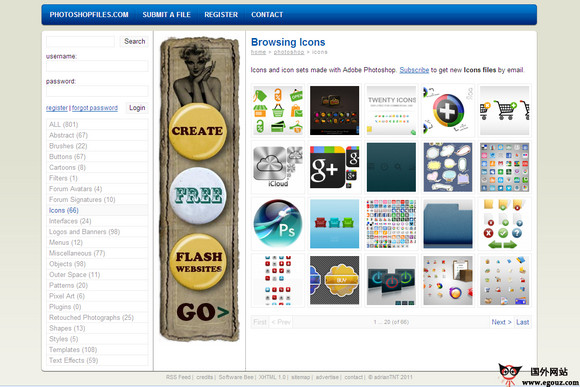Open the social media icons grid thumbnail
Viewport: 580px width, 387px height.
[505, 167]
